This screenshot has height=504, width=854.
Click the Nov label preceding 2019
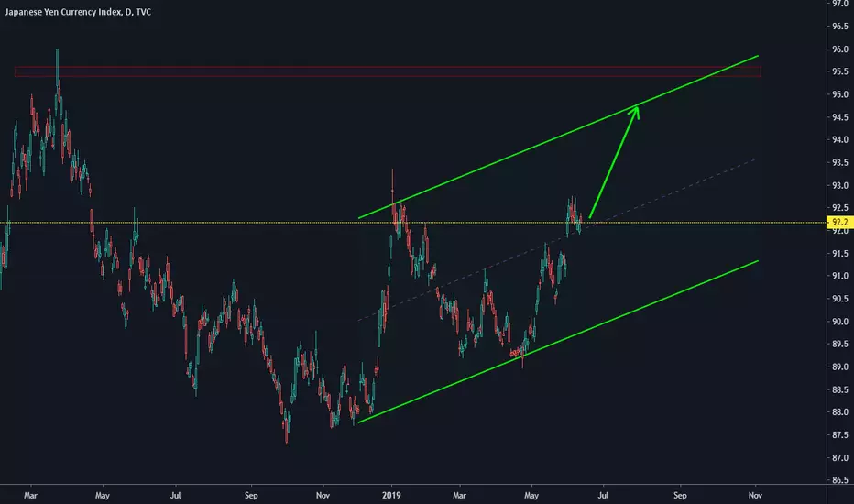pyautogui.click(x=323, y=495)
